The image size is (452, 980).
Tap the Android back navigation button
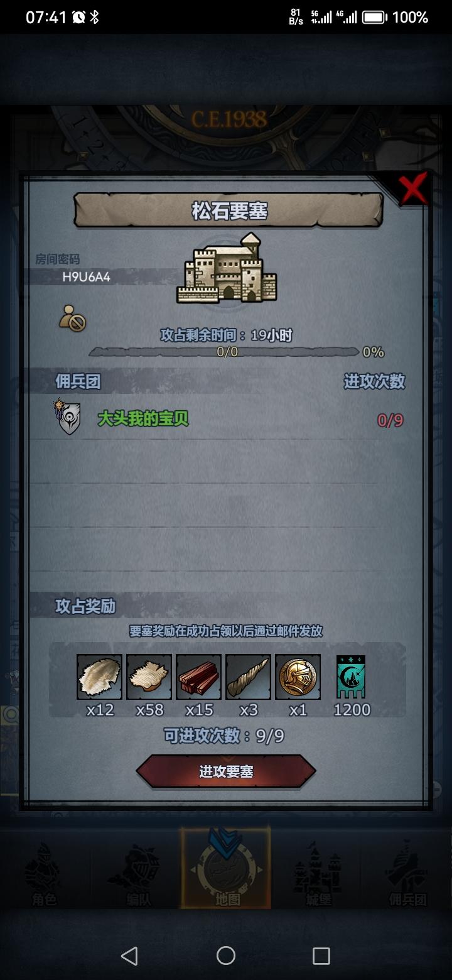click(129, 955)
